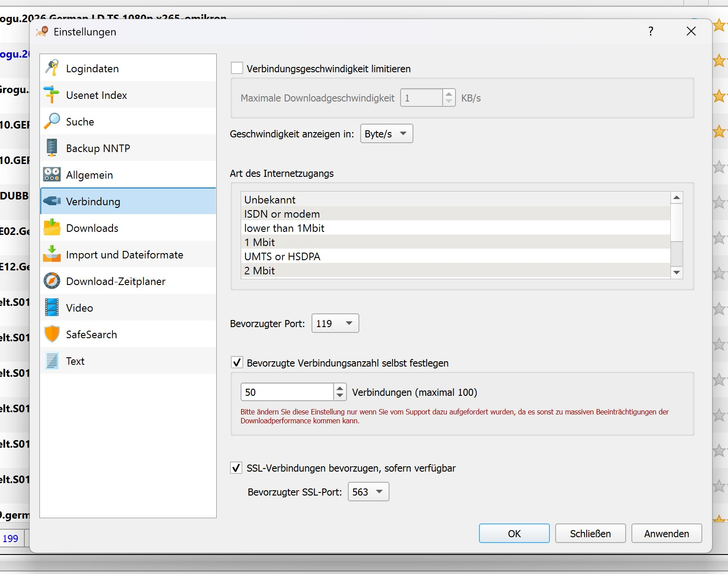Click the Verbindungen number input field

coord(288,392)
